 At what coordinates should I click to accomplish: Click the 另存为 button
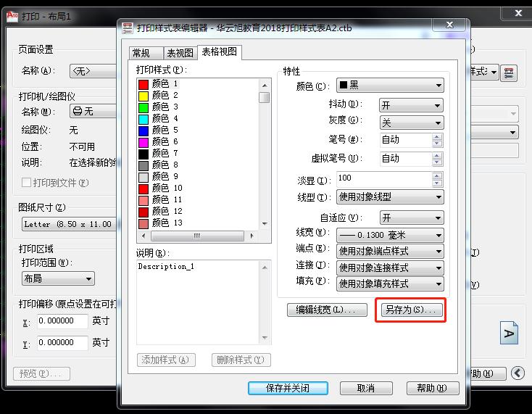pyautogui.click(x=411, y=310)
